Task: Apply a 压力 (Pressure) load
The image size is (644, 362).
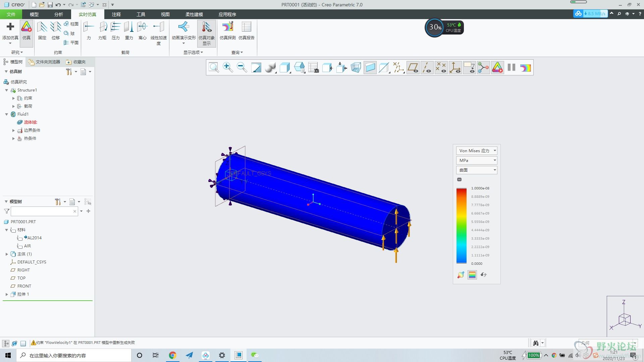Action: click(x=116, y=31)
